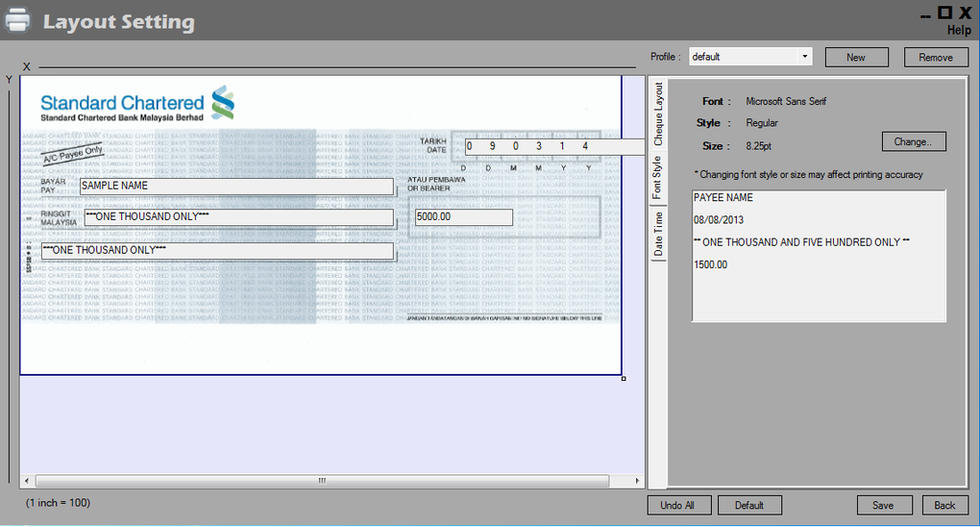
Task: Click ONE THOUSAND AND FIVE HUNDRED ONLY preview text
Action: (x=801, y=242)
